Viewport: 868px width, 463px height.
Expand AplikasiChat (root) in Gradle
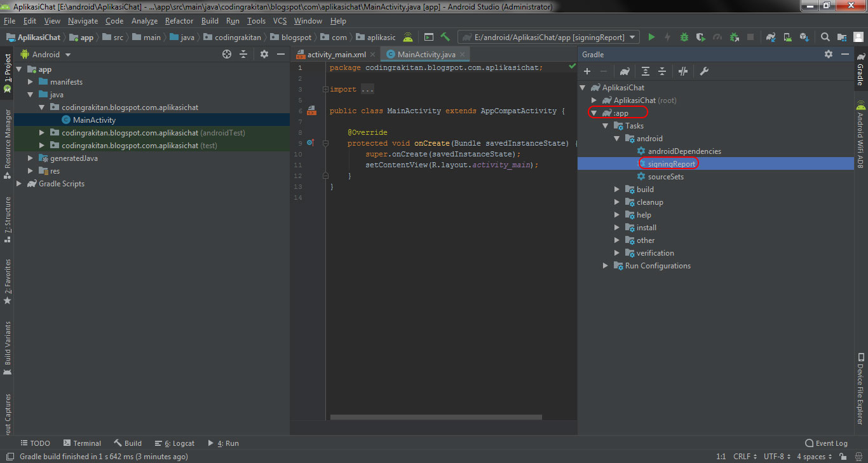pyautogui.click(x=593, y=100)
